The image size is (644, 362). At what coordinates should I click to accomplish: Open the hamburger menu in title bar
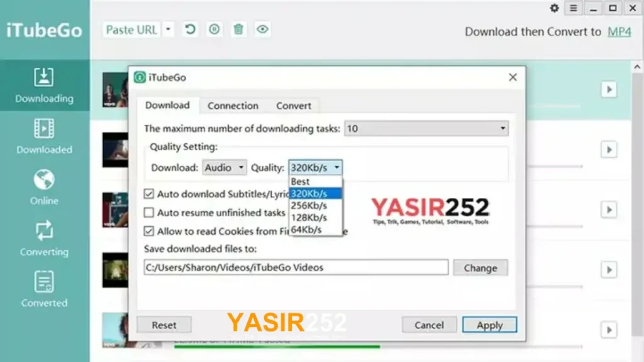click(574, 8)
